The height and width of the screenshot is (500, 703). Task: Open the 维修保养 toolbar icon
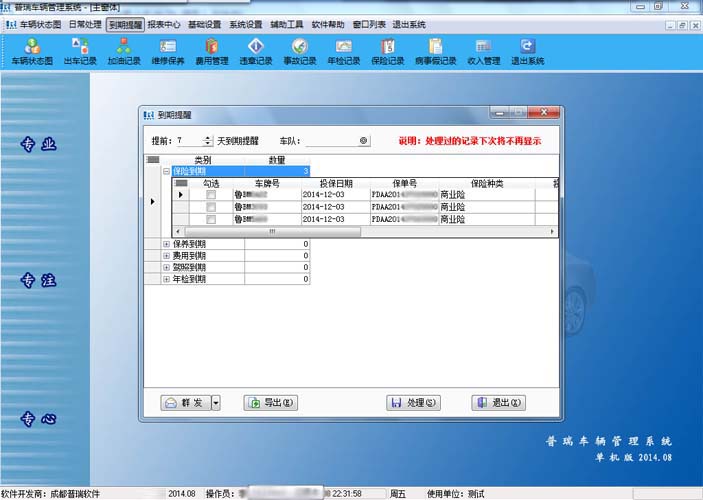tap(168, 52)
